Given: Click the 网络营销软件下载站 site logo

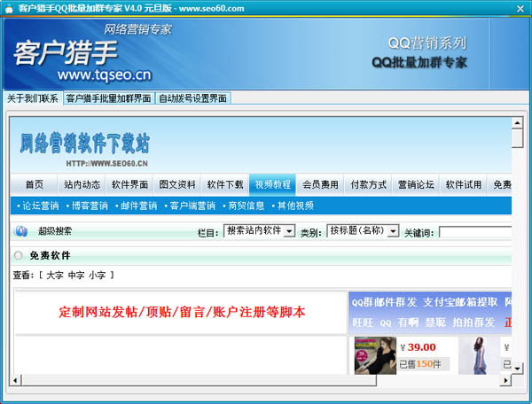Looking at the screenshot, I should (x=84, y=144).
